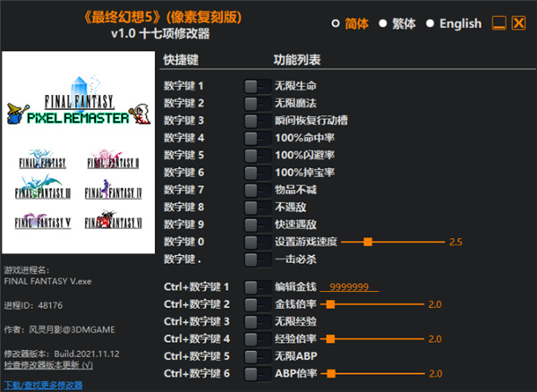The image size is (537, 392).
Task: Toggle the 无限生命 switch
Action: (x=258, y=86)
